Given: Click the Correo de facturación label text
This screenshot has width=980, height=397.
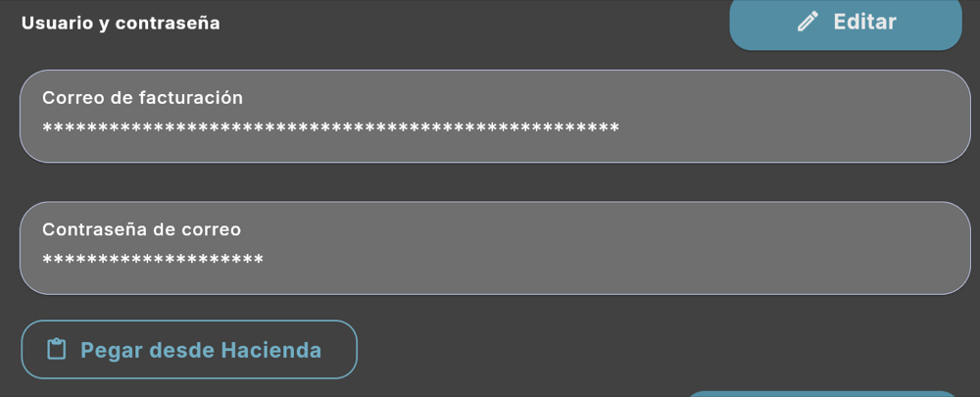Looking at the screenshot, I should point(142,98).
